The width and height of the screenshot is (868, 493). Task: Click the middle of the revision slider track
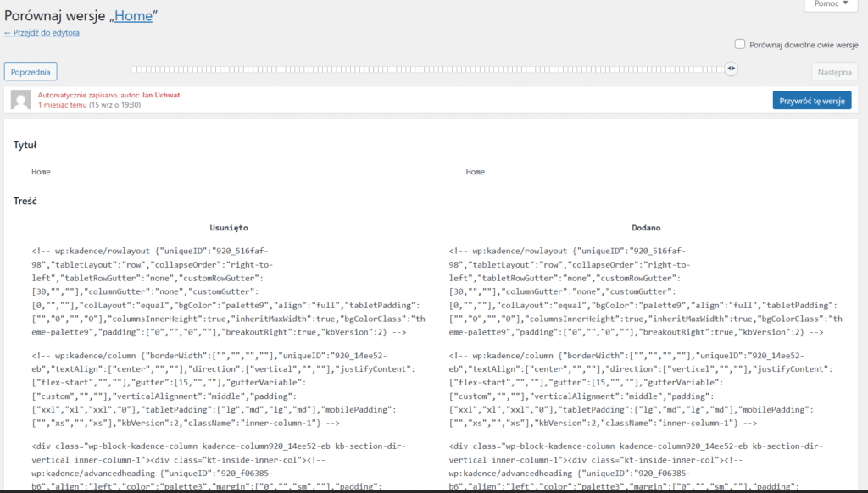(x=432, y=69)
